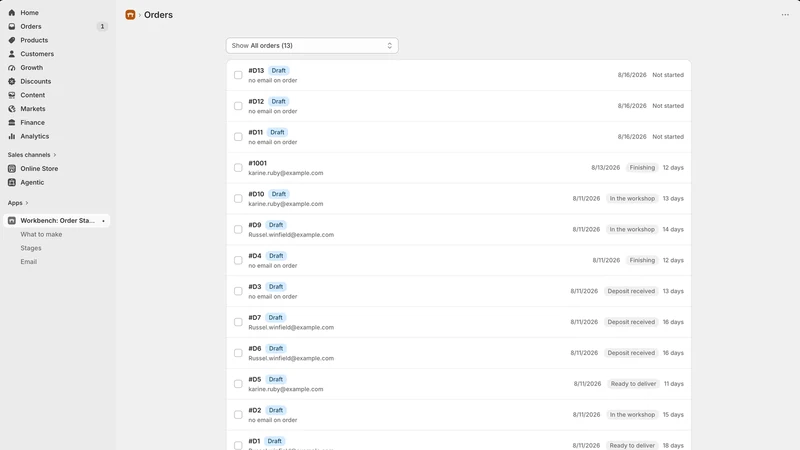The height and width of the screenshot is (450, 800).
Task: Click the Markets globe icon
Action: [x=12, y=109]
